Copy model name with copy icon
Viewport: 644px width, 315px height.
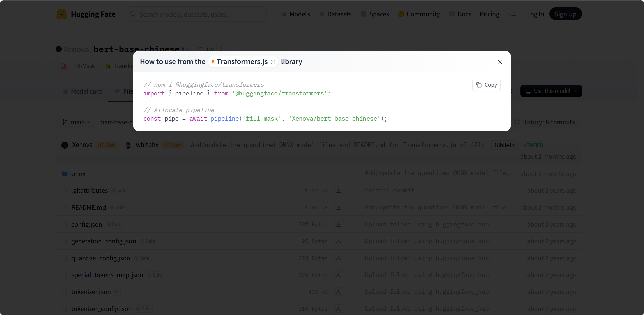(x=185, y=49)
